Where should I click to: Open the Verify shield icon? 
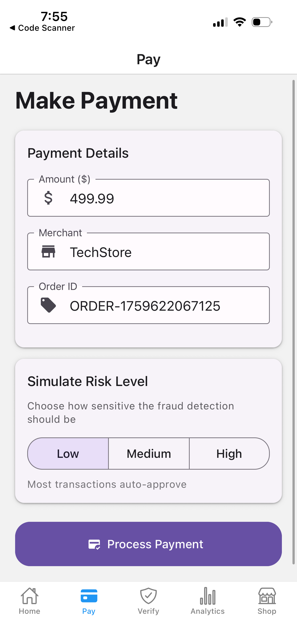point(148,596)
